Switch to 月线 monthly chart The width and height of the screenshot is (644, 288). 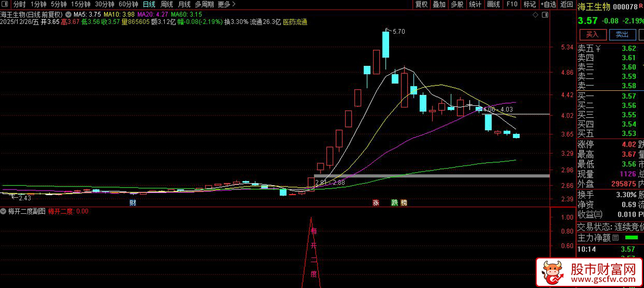tap(184, 4)
